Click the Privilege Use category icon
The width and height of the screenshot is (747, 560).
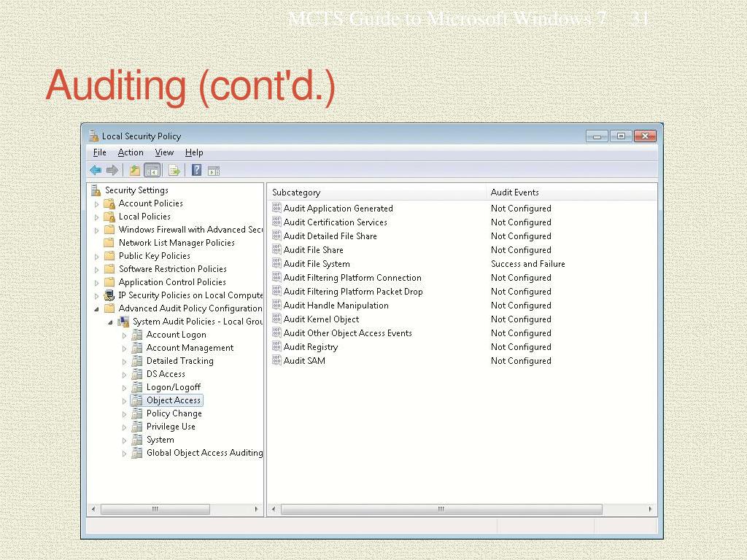pyautogui.click(x=137, y=427)
